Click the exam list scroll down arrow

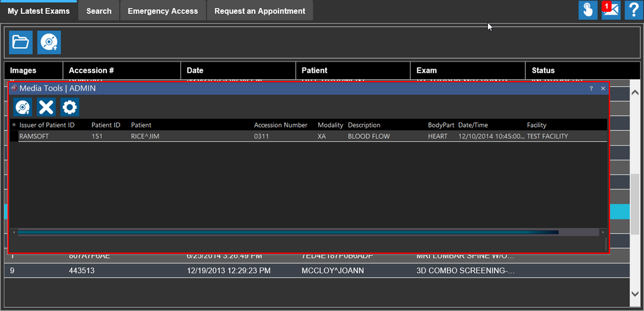point(635,293)
